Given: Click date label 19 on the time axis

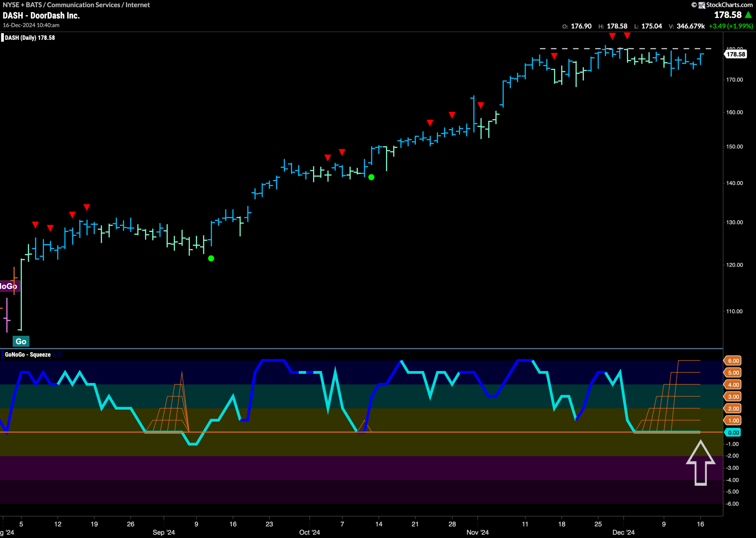Looking at the screenshot, I should pos(94,524).
